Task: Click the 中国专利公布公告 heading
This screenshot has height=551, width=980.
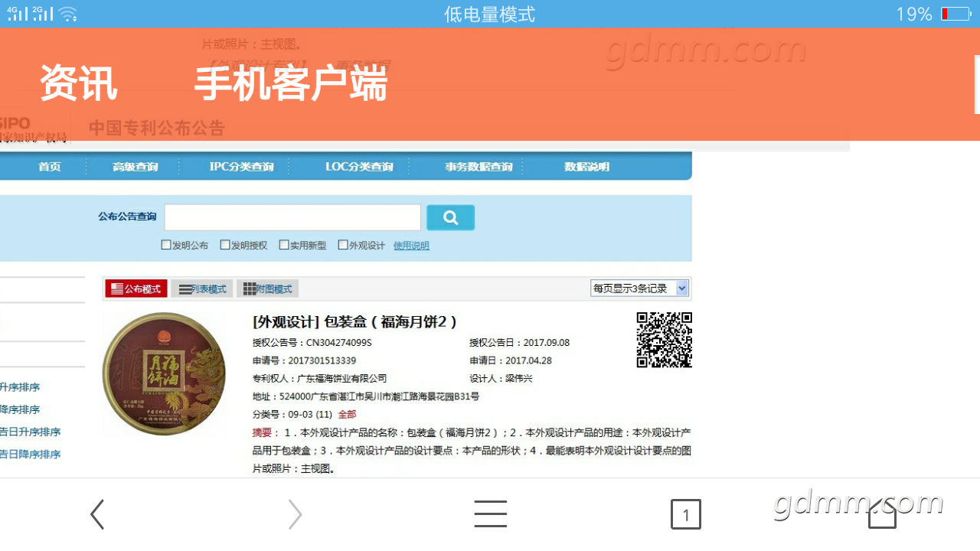Action: (x=157, y=128)
